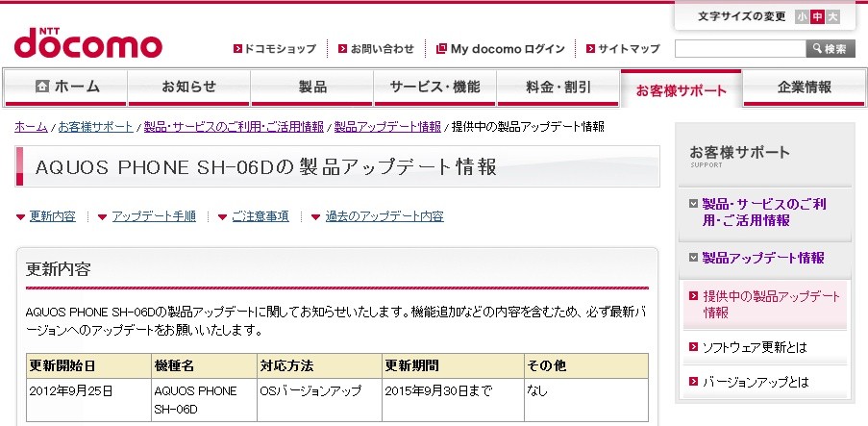The width and height of the screenshot is (868, 426).
Task: Jump to 過去のアップデート内容 anchor link
Action: [384, 216]
